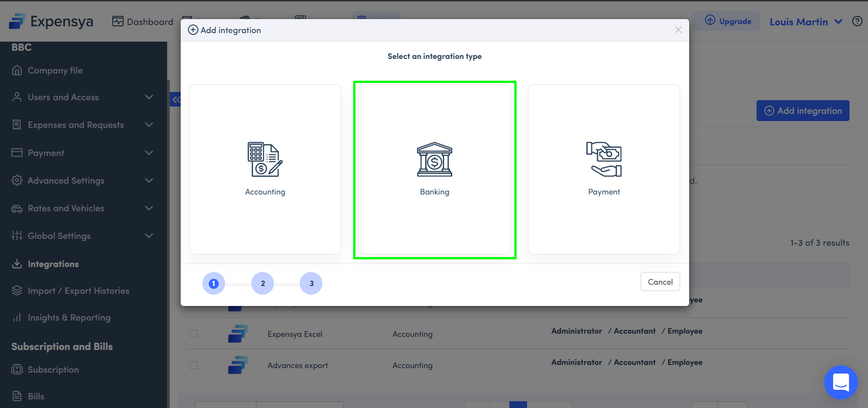Click the Upgrade button

[728, 21]
